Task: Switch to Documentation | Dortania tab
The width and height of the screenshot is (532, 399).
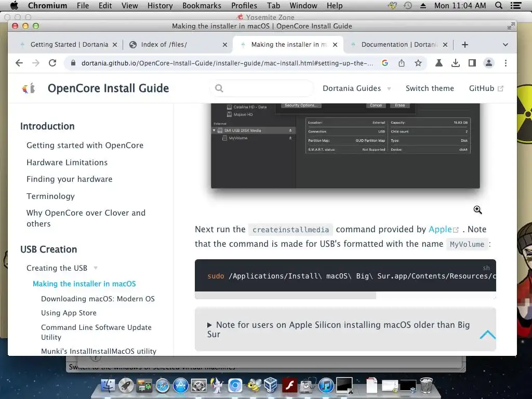Action: click(x=398, y=45)
